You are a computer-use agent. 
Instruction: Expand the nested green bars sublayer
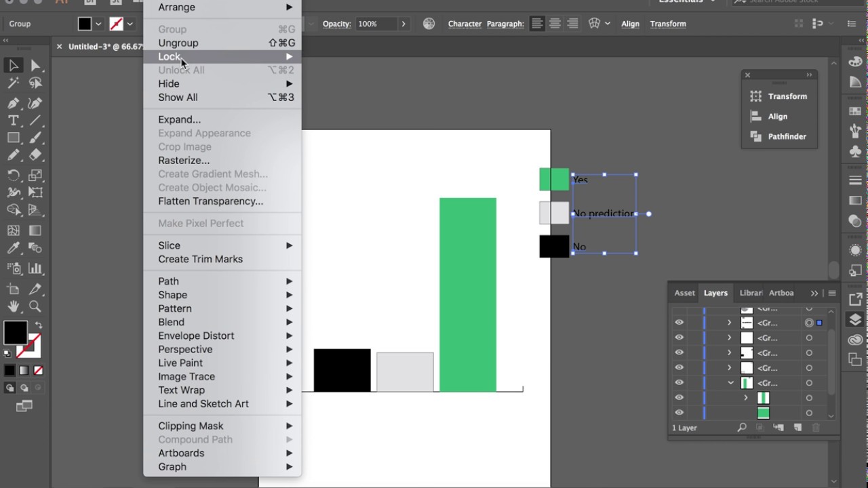coord(746,398)
